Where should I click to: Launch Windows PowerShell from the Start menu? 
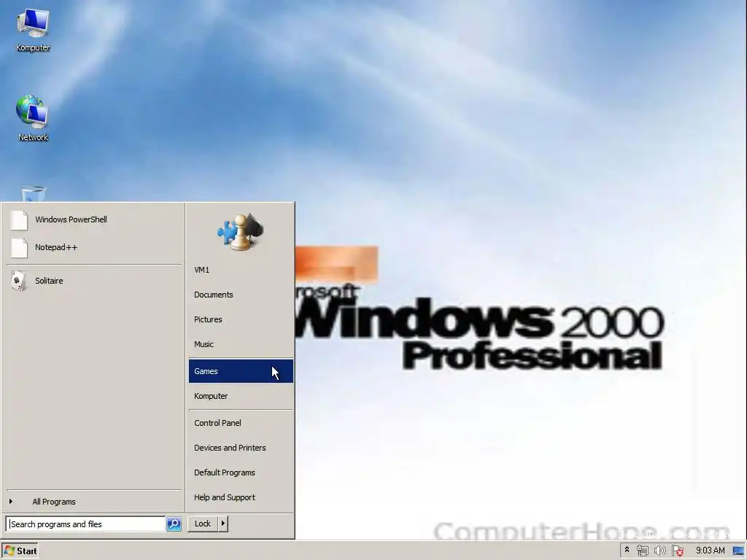[95, 219]
